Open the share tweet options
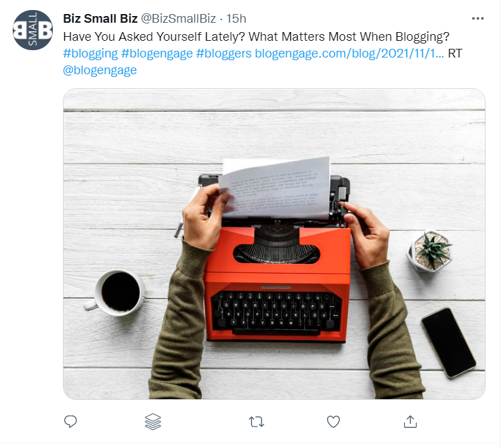Viewport: 503px width, 448px height. [x=411, y=421]
